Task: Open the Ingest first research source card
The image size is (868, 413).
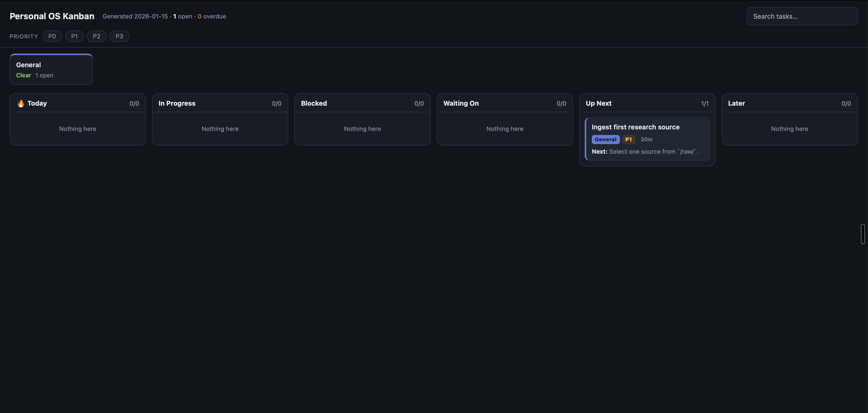Action: tap(647, 139)
